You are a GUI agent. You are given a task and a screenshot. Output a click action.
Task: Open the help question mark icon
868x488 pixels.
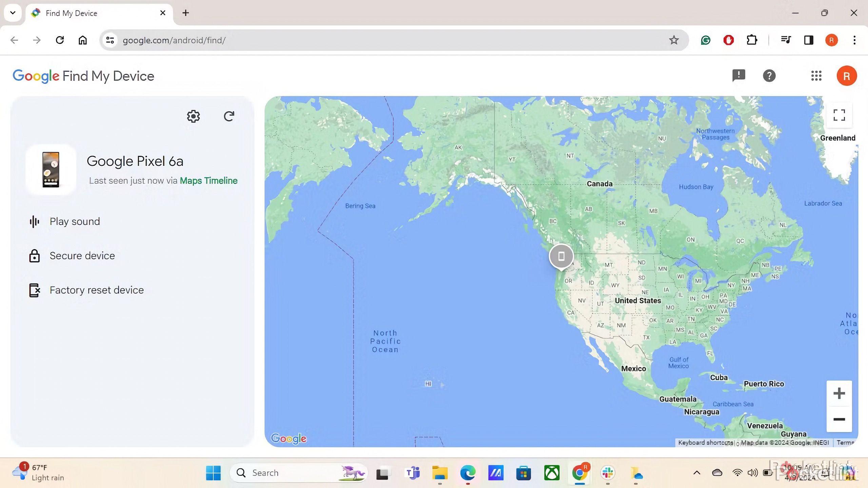tap(769, 76)
